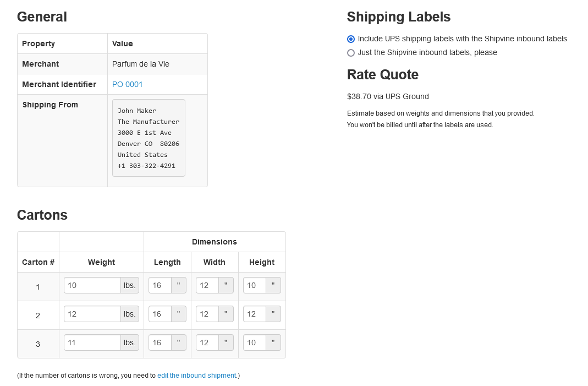Viewport: 588px width, 386px height.
Task: Select carton 3 height input
Action: (x=255, y=342)
